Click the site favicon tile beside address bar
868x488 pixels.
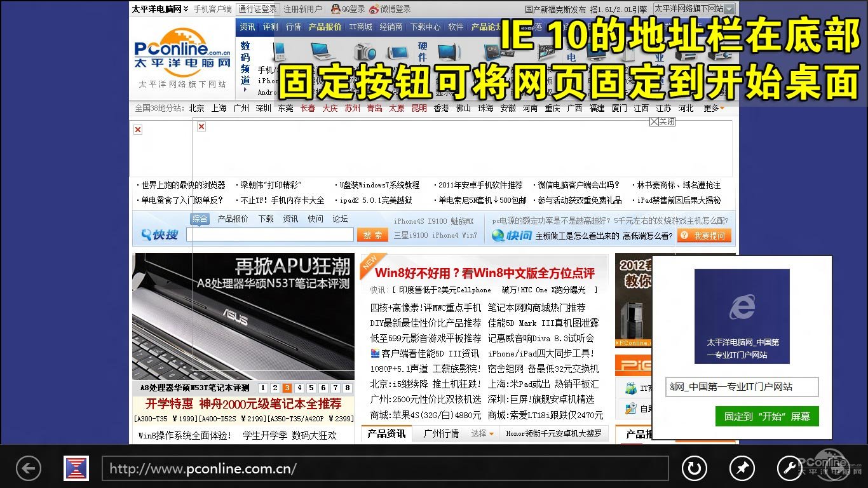(x=76, y=468)
